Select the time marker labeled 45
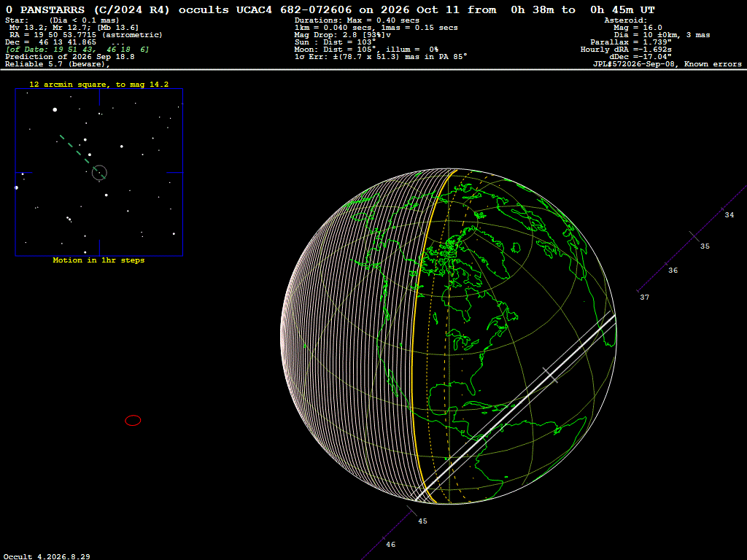Viewport: 747px width, 560px height. coord(422,521)
